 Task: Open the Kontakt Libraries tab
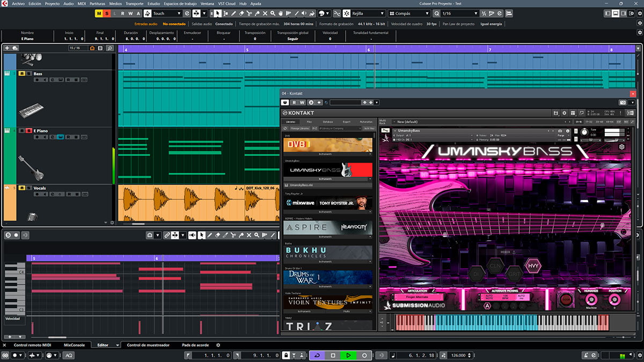click(290, 122)
